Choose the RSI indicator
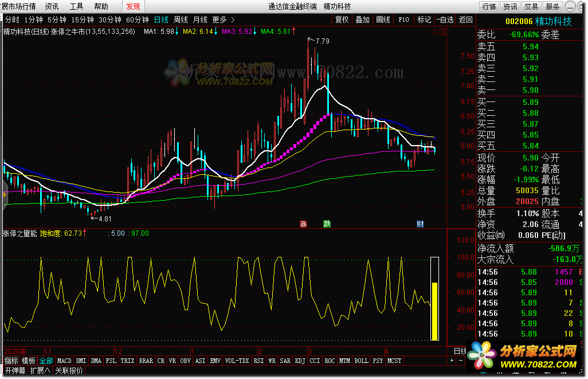Screen dimensions: 588x379 click(258, 361)
